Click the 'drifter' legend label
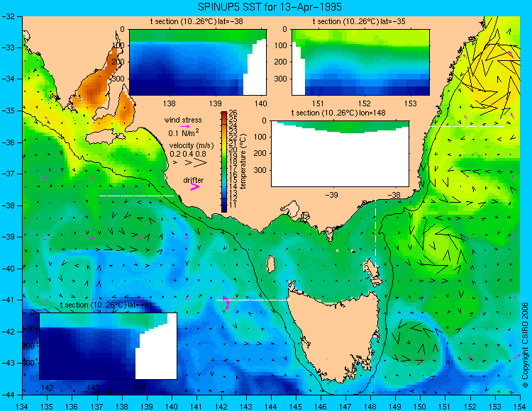Image resolution: width=532 pixels, height=411 pixels. (x=194, y=180)
